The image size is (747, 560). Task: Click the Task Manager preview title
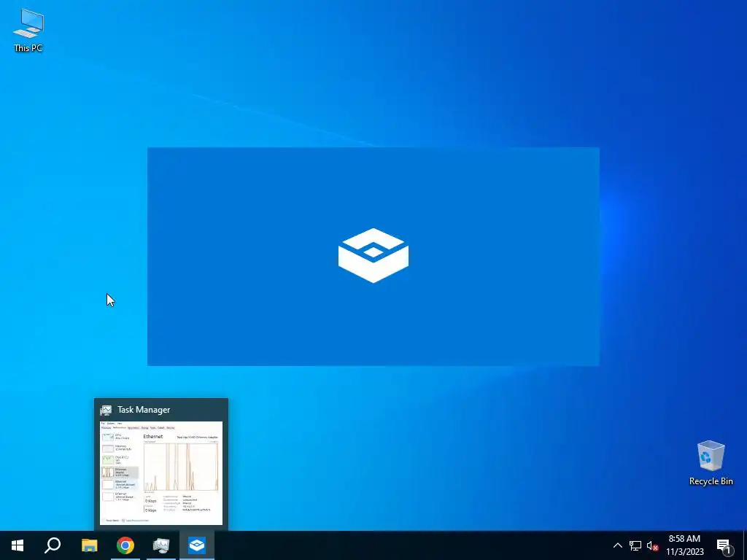(x=144, y=410)
